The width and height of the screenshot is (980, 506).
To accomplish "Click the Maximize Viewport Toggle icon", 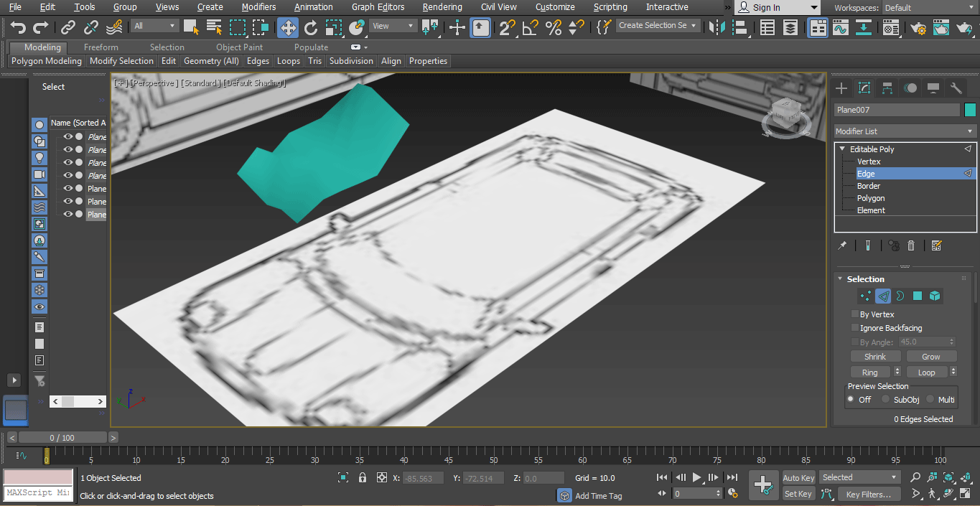I will (x=965, y=493).
